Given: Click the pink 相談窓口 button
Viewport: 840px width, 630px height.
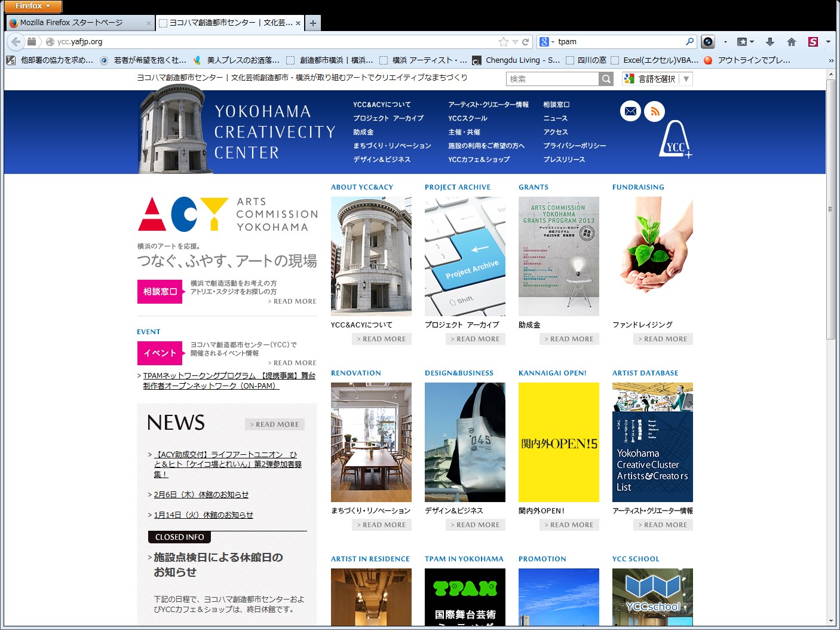Looking at the screenshot, I should (160, 292).
